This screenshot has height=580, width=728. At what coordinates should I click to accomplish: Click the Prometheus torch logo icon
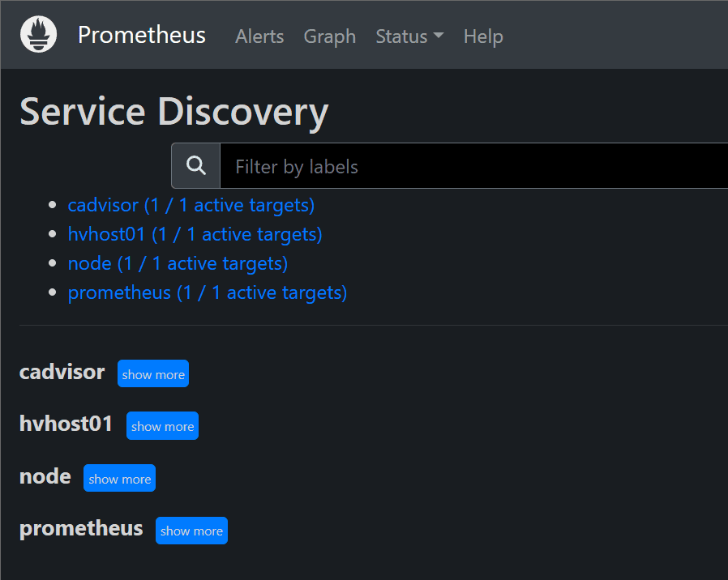[38, 36]
